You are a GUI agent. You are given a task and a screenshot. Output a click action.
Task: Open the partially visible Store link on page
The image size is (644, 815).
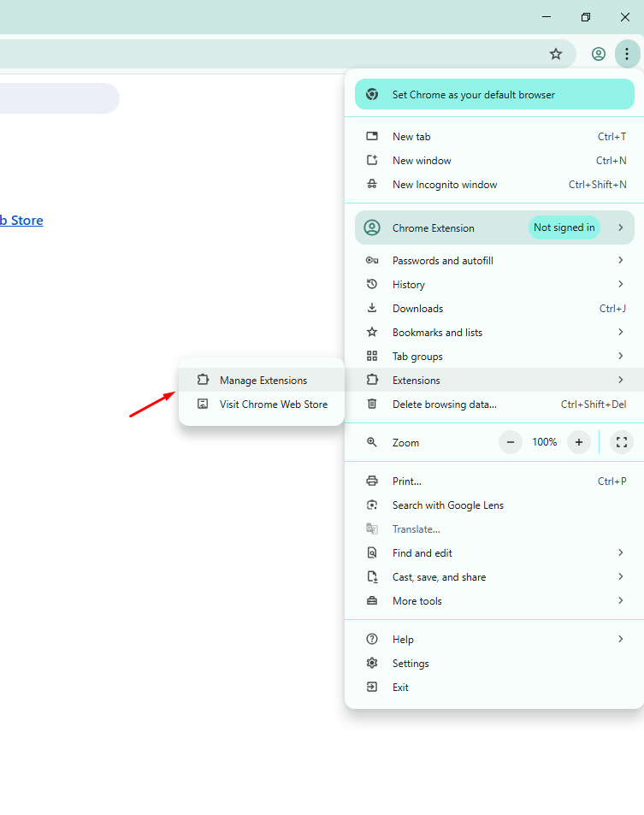[21, 221]
